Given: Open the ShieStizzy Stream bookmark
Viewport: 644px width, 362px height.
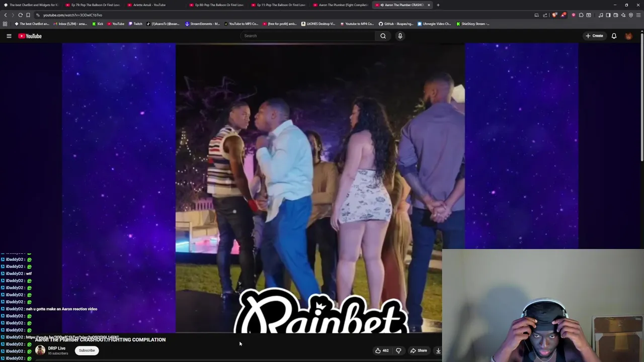Looking at the screenshot, I should (473, 24).
